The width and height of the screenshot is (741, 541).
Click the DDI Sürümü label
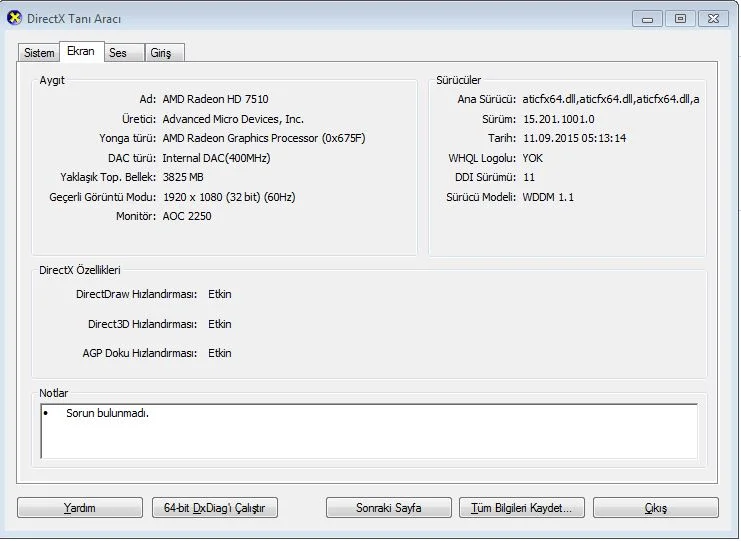(485, 177)
